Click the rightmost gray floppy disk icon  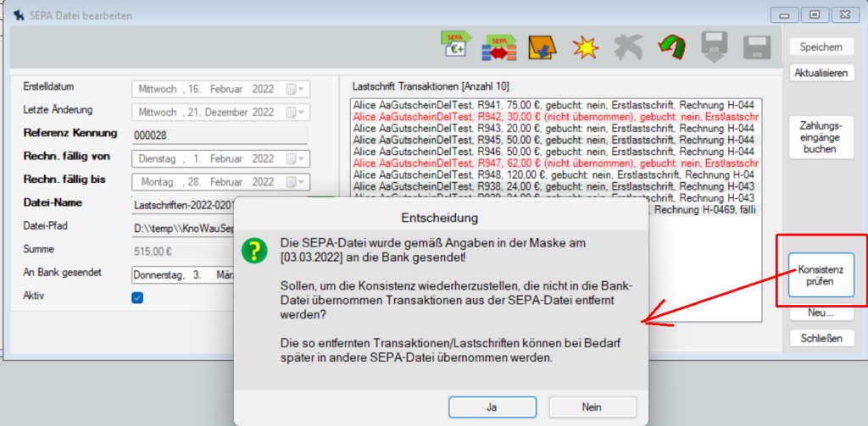[756, 47]
